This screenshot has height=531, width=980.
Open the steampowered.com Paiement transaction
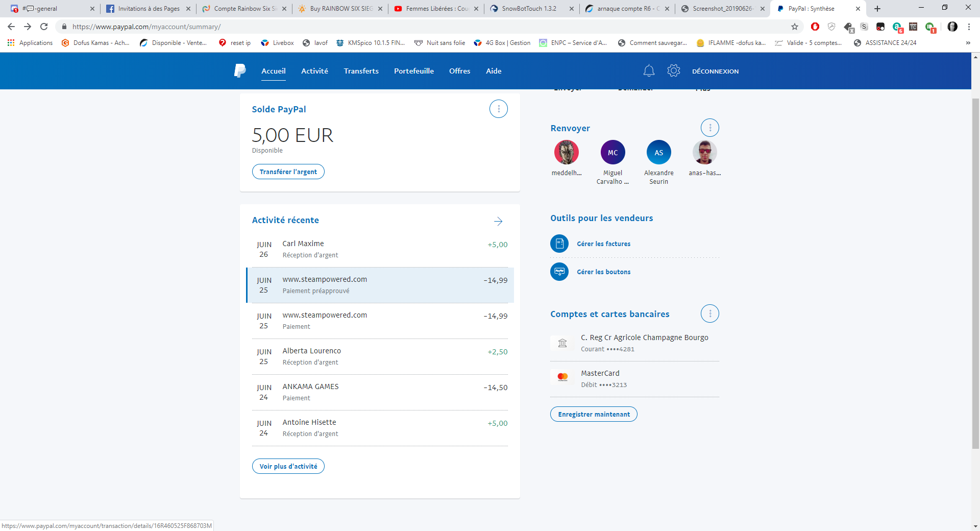tap(380, 321)
